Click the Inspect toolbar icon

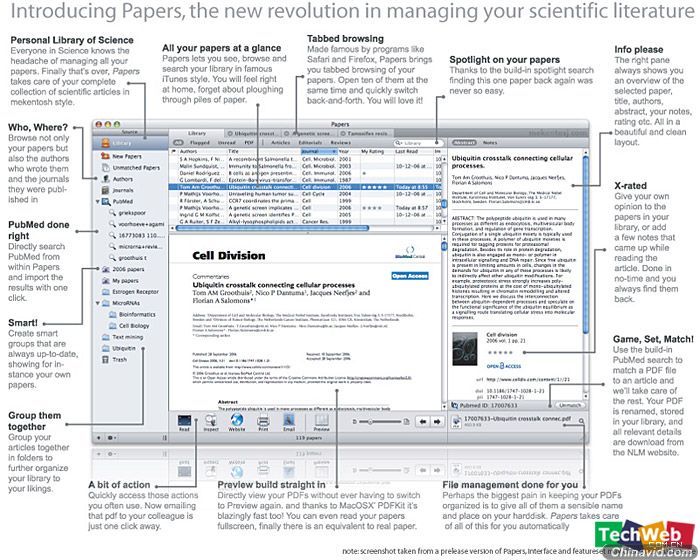[211, 422]
